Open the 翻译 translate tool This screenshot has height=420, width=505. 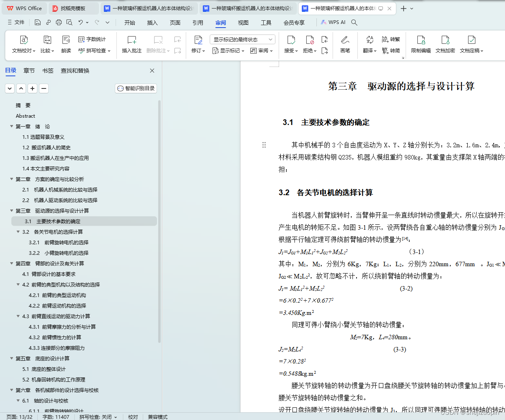pyautogui.click(x=370, y=44)
